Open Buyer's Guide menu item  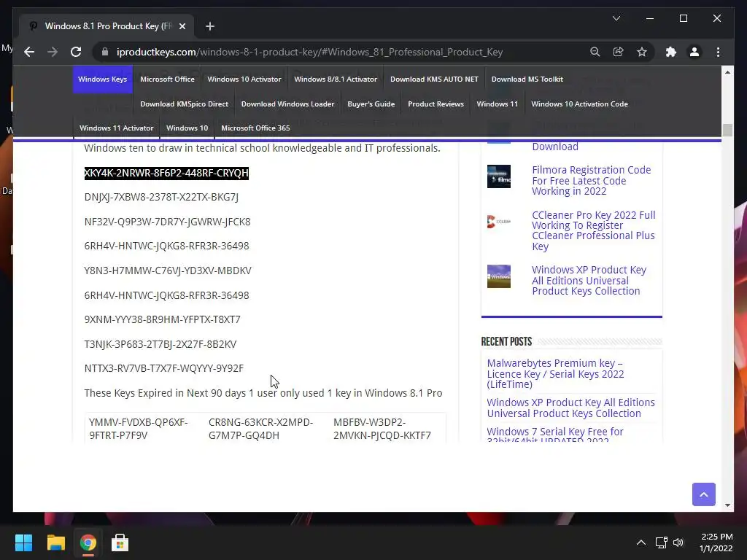click(371, 104)
